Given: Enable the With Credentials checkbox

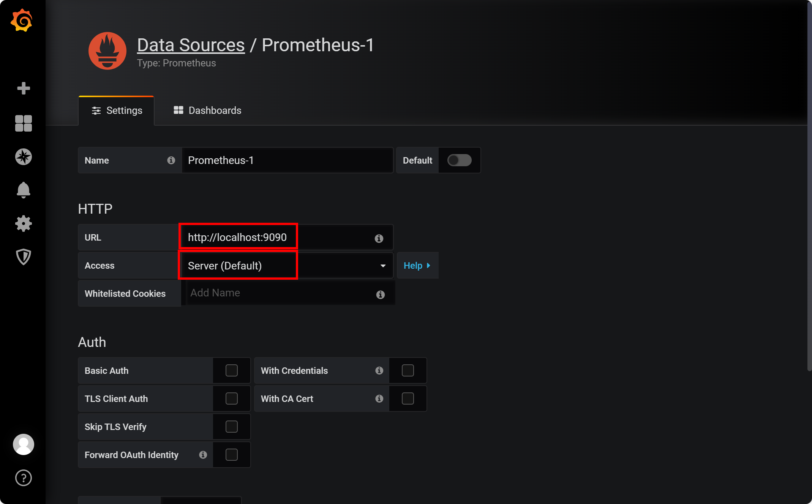Looking at the screenshot, I should [408, 370].
